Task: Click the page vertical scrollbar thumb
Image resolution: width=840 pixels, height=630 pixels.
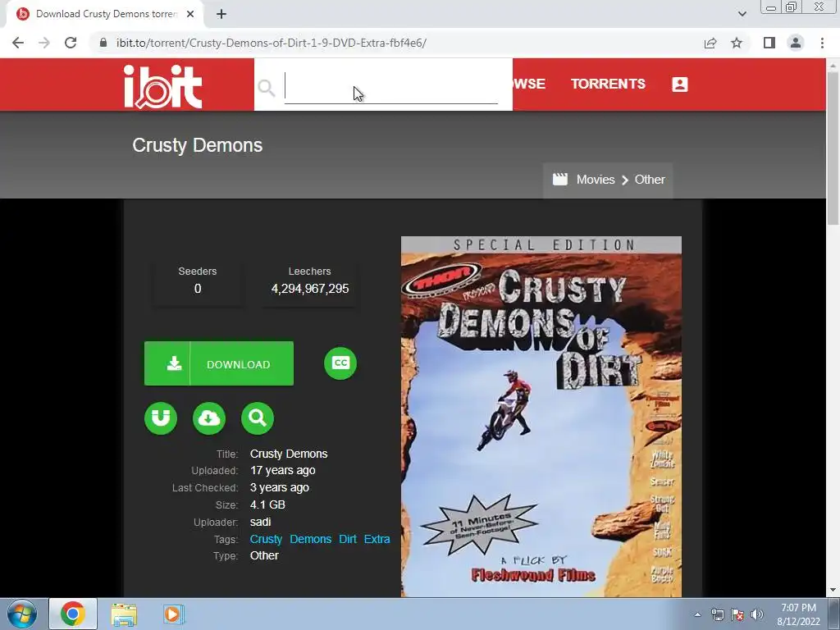Action: click(833, 148)
